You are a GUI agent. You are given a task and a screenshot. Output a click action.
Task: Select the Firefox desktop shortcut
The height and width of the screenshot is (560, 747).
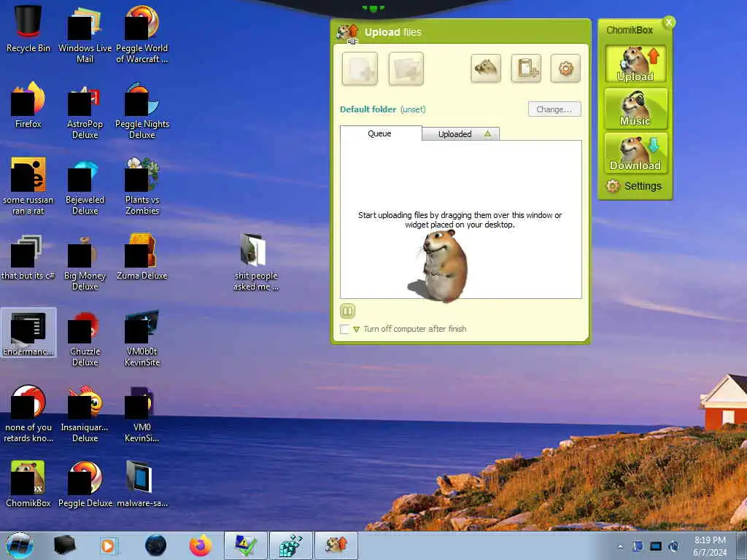[28, 105]
